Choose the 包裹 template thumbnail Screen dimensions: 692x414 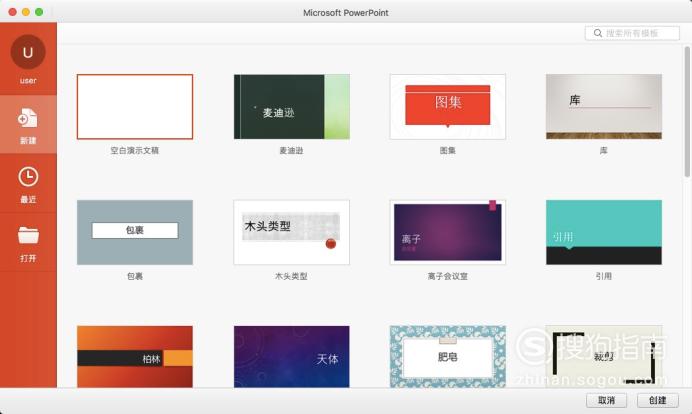pyautogui.click(x=135, y=232)
